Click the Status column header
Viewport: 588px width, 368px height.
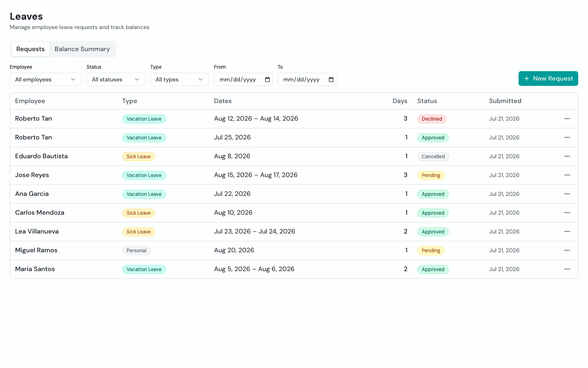coord(427,101)
